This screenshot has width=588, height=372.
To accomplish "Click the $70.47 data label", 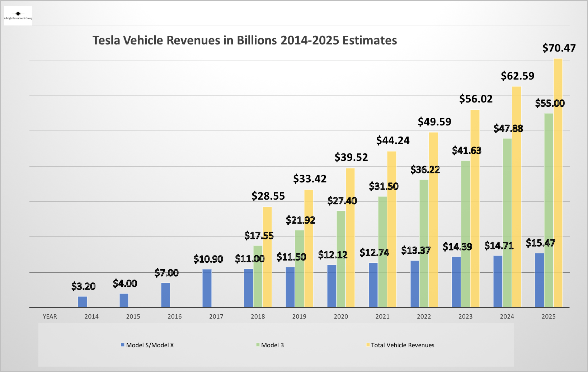I will (559, 48).
